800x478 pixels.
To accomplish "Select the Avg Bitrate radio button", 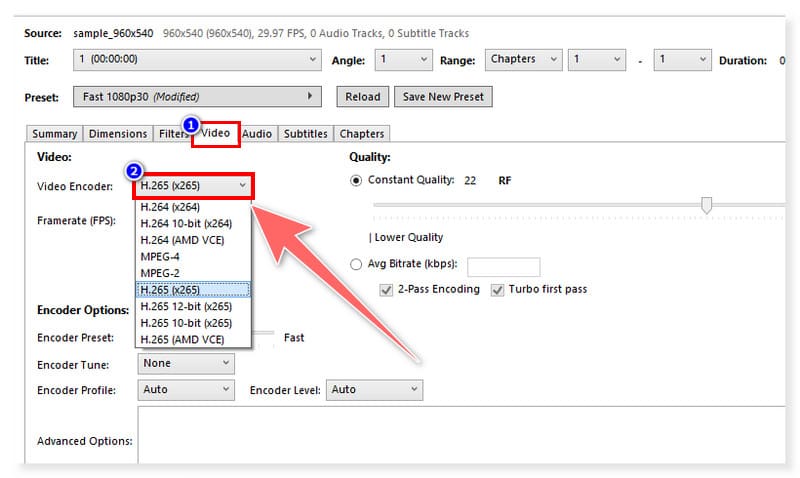I will [x=356, y=265].
